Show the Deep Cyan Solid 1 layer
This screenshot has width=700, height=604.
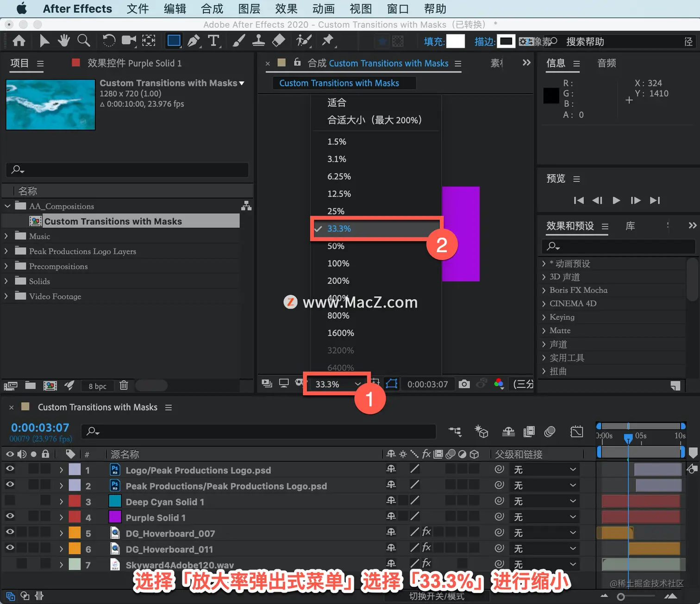click(10, 501)
